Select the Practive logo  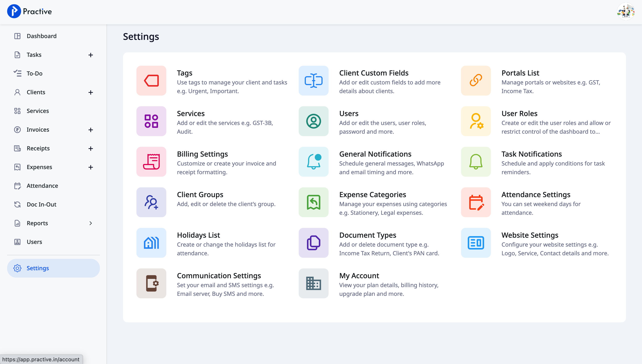29,11
